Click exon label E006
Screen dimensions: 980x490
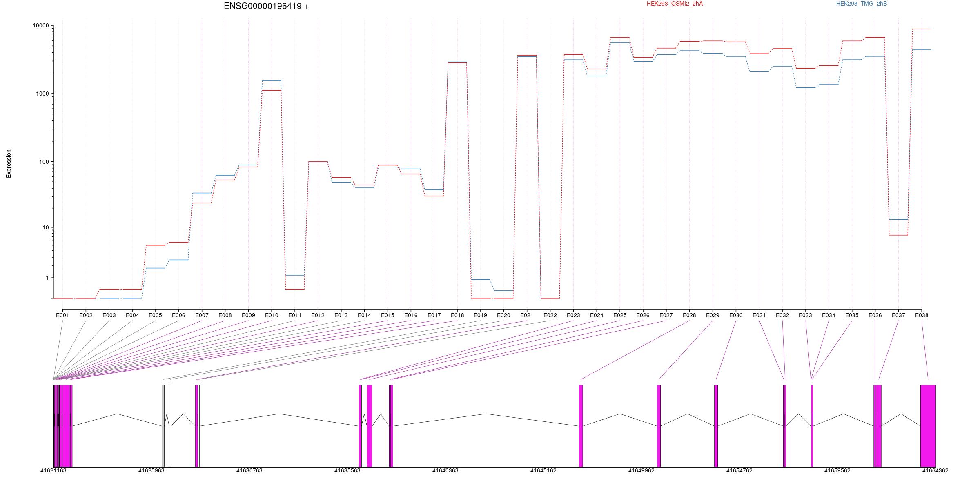[x=178, y=315]
